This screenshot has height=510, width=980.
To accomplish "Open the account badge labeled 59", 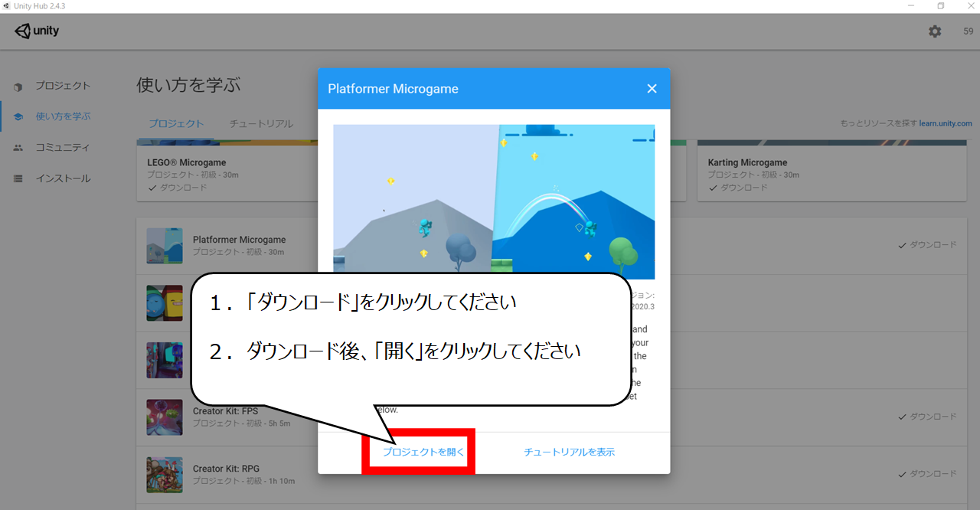I will pyautogui.click(x=969, y=31).
